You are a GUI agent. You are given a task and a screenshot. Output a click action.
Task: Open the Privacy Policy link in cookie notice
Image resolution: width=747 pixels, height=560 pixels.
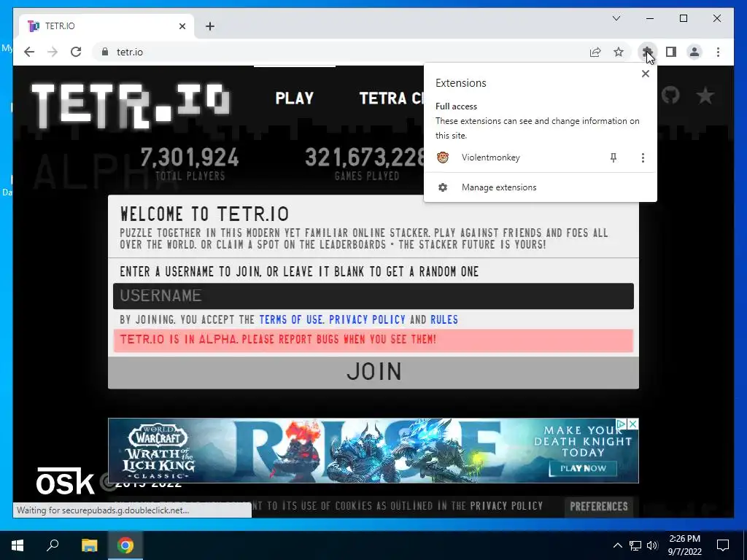pyautogui.click(x=506, y=506)
